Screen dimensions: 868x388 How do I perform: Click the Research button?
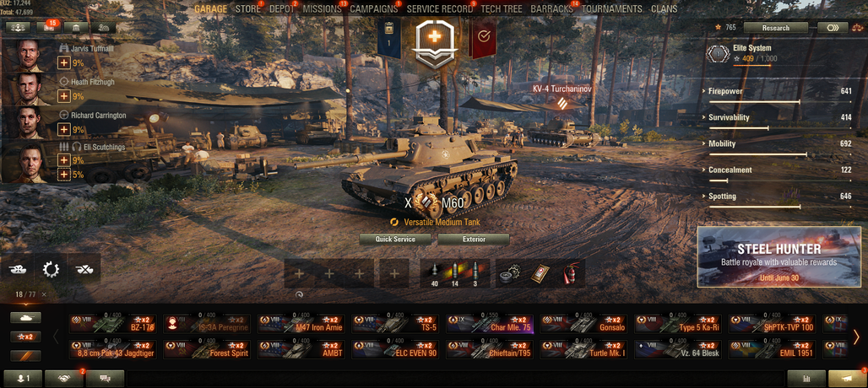(x=776, y=27)
